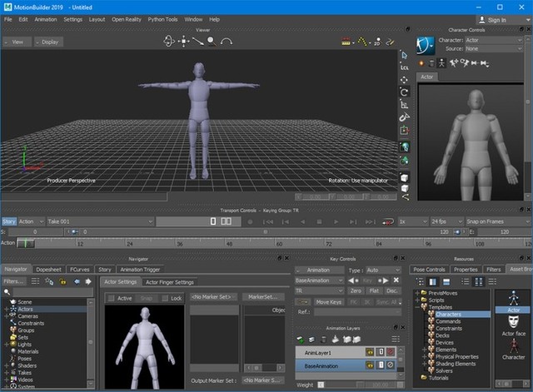Select Cameras in the Navigator tree
The width and height of the screenshot is (533, 392).
(x=27, y=316)
